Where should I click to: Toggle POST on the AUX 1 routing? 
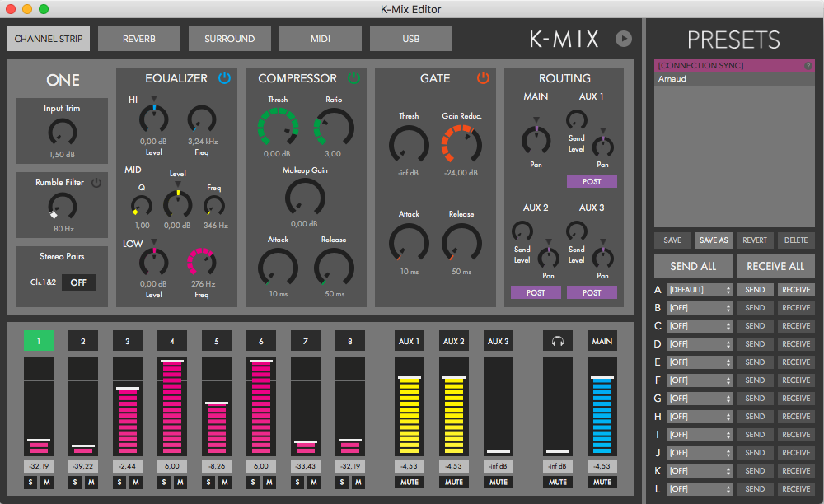(x=592, y=180)
